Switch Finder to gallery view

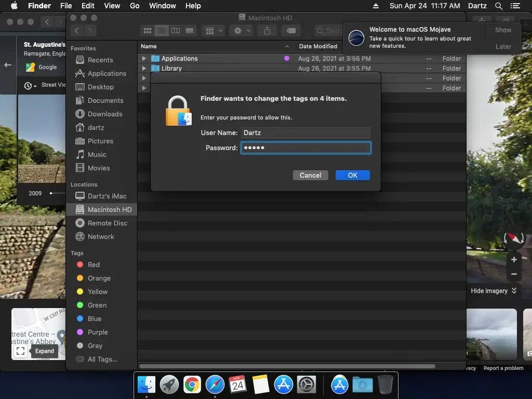click(x=190, y=31)
